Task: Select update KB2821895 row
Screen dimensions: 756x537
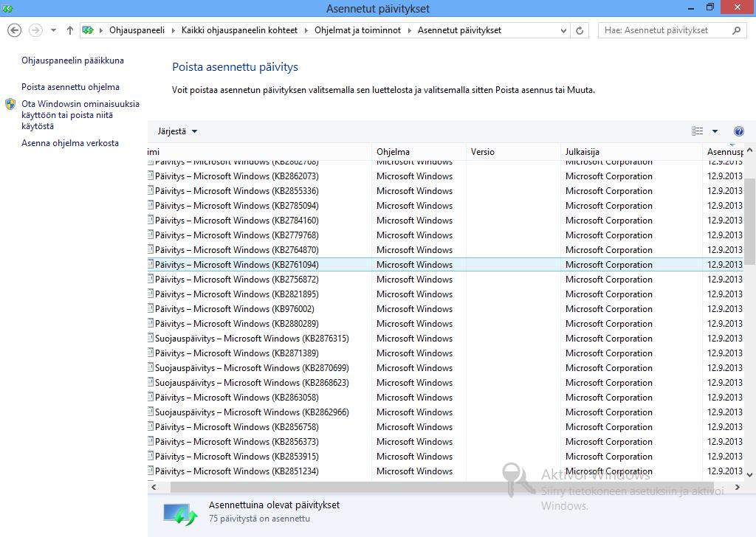Action: [445, 294]
